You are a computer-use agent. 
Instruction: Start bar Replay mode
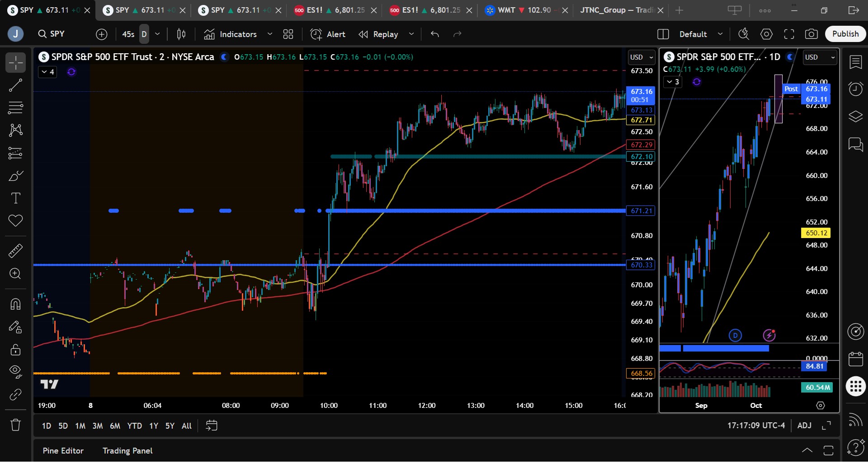coord(378,34)
